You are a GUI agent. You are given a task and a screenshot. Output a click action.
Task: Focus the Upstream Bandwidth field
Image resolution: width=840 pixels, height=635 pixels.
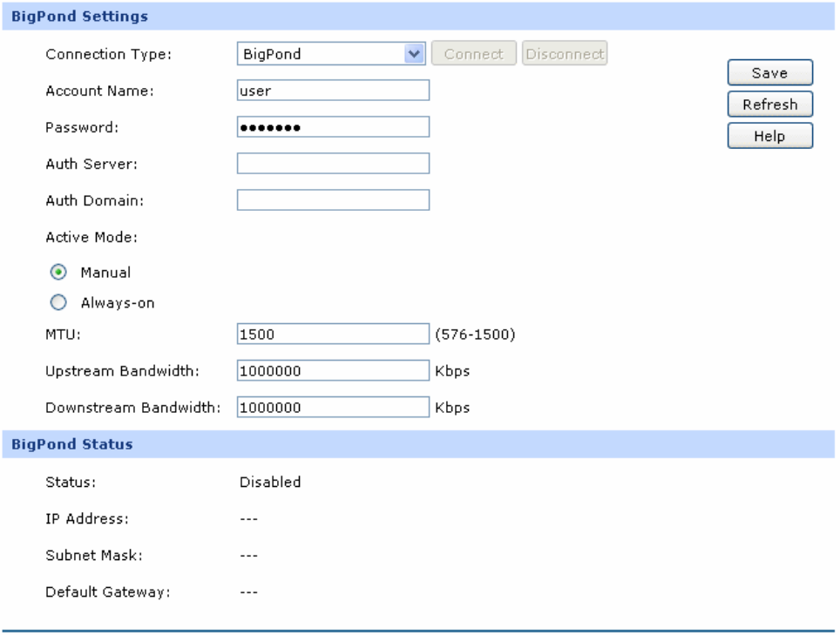coord(333,371)
